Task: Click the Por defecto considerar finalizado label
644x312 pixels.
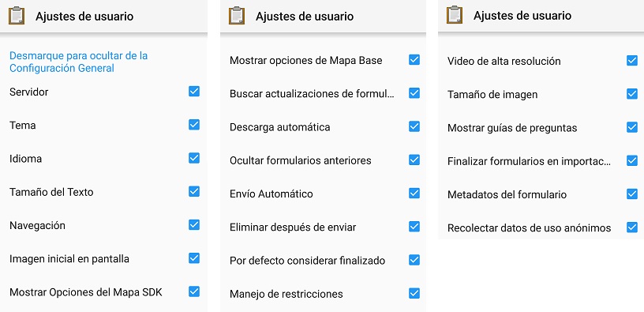Action: click(307, 261)
